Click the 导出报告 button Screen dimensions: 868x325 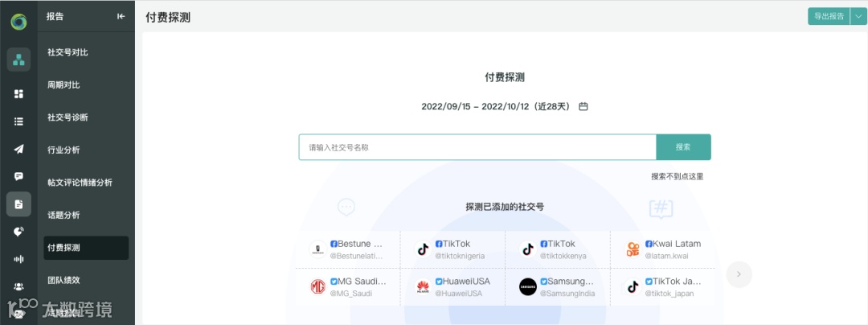click(x=829, y=17)
